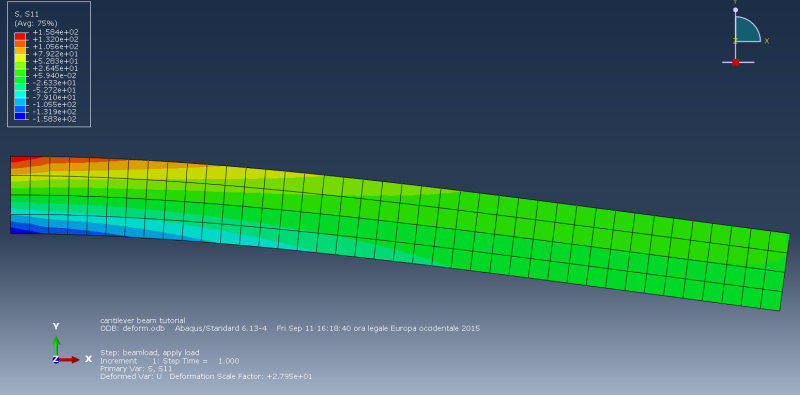
Task: Click the red band in the S11 legend
Action: pyautogui.click(x=20, y=36)
